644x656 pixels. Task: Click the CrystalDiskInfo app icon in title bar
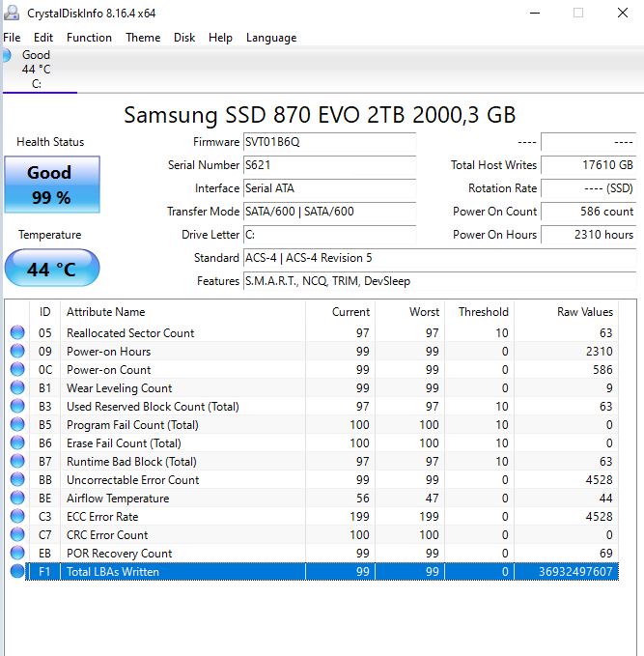12,13
